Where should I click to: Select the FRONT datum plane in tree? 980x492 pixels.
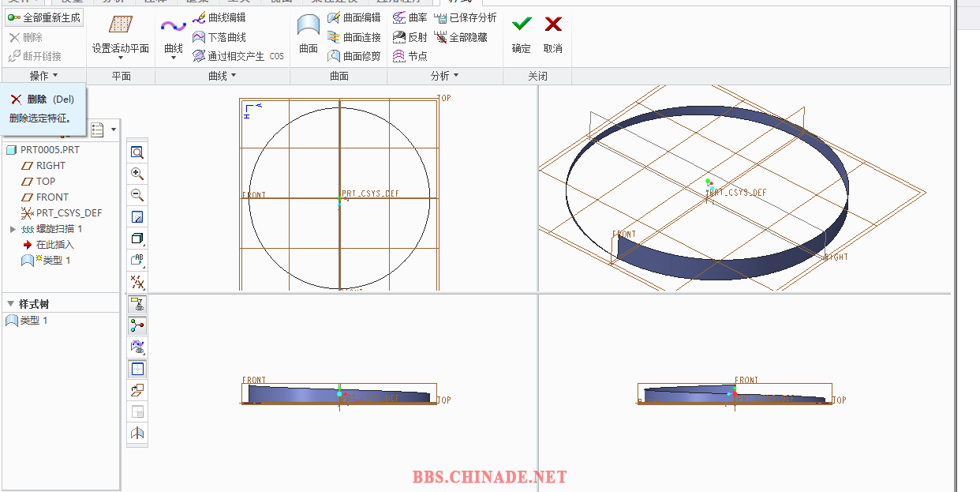click(x=45, y=197)
